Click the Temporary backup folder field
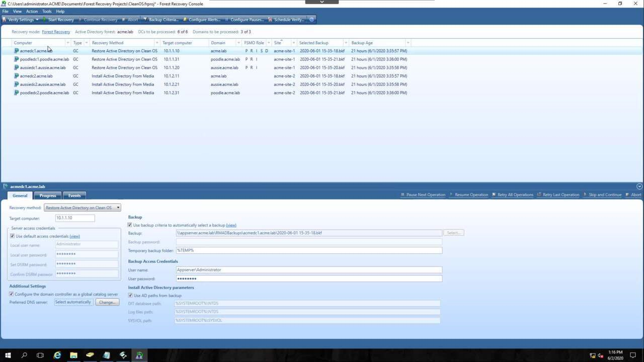This screenshot has height=362, width=644. (309, 250)
